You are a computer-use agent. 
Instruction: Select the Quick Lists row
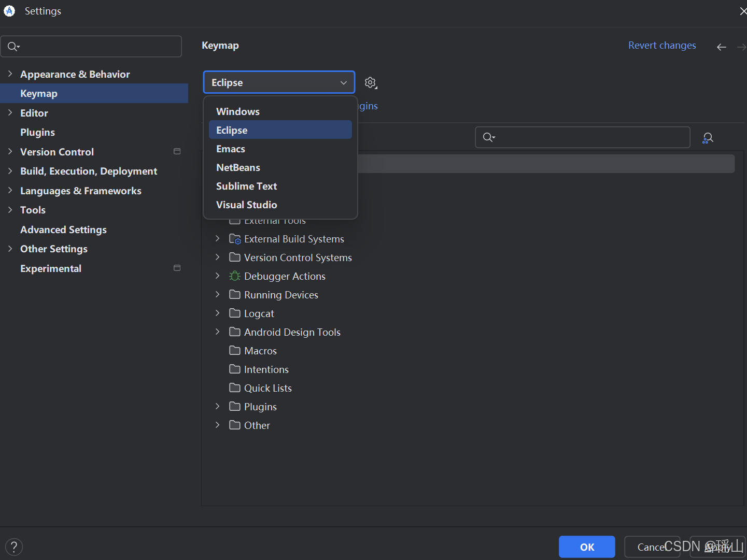coord(468,388)
